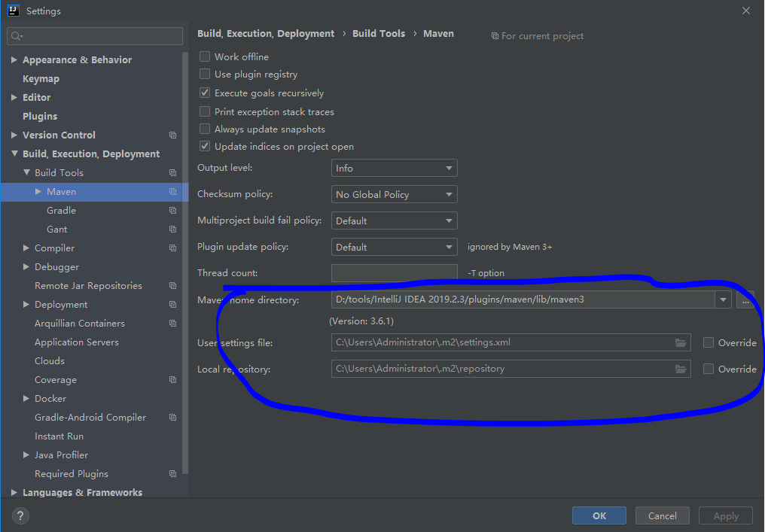Close the Settings dialog with X
Viewport: 765px width, 532px height.
pyautogui.click(x=746, y=11)
